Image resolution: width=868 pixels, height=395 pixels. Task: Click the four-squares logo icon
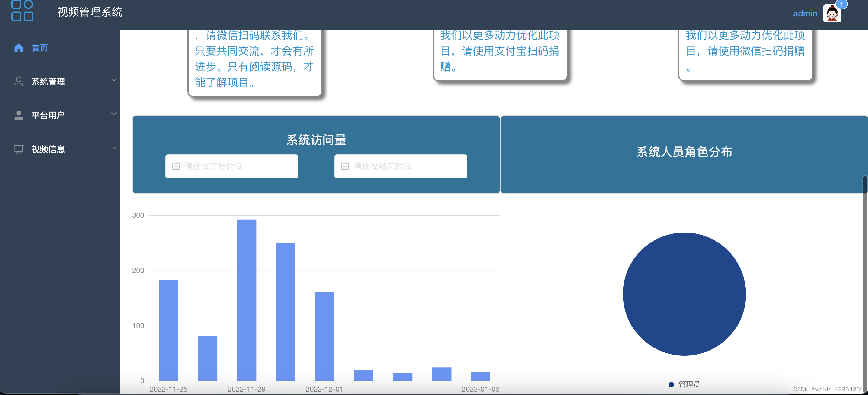(x=22, y=11)
